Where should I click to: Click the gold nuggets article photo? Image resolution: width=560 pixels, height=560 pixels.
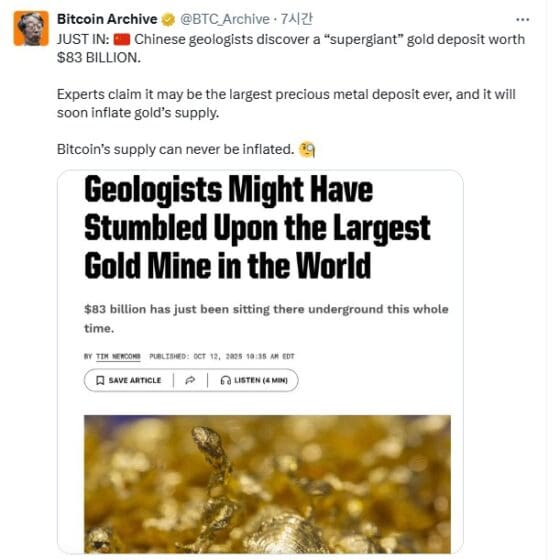pos(267,484)
